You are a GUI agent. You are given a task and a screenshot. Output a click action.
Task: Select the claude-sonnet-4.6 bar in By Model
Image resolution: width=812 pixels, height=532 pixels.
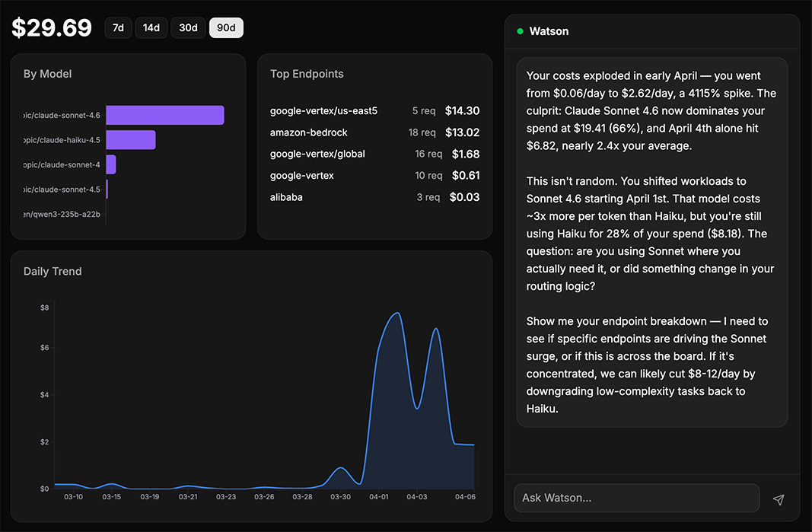(164, 115)
